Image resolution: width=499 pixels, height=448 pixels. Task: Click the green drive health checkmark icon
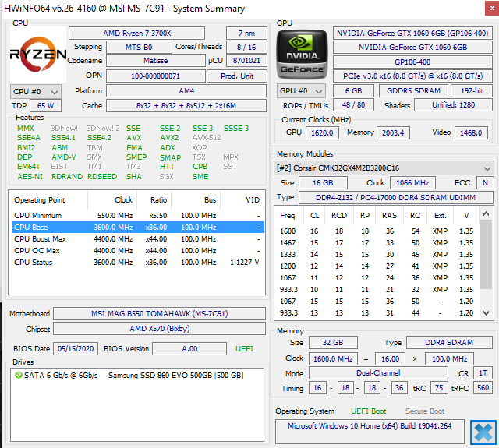click(x=19, y=376)
